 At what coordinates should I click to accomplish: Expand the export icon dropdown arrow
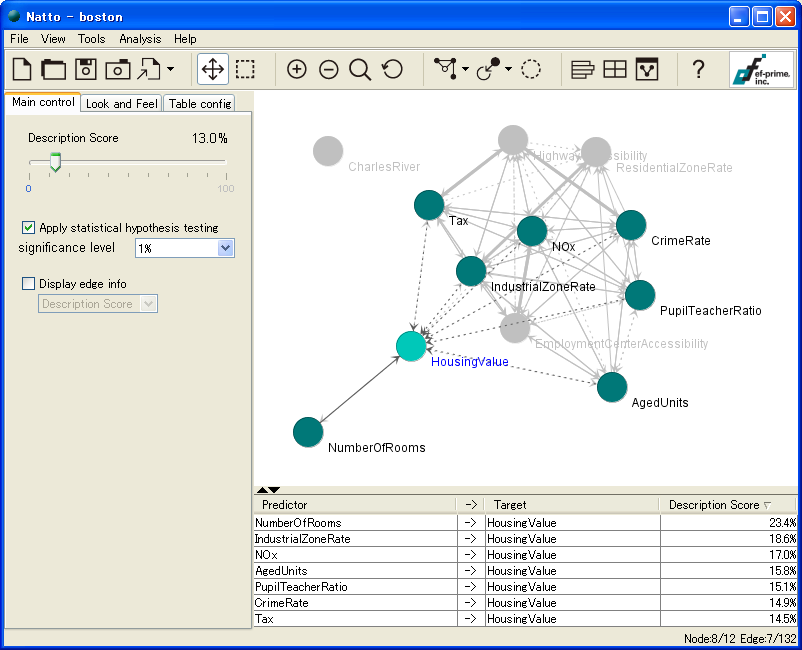click(171, 70)
